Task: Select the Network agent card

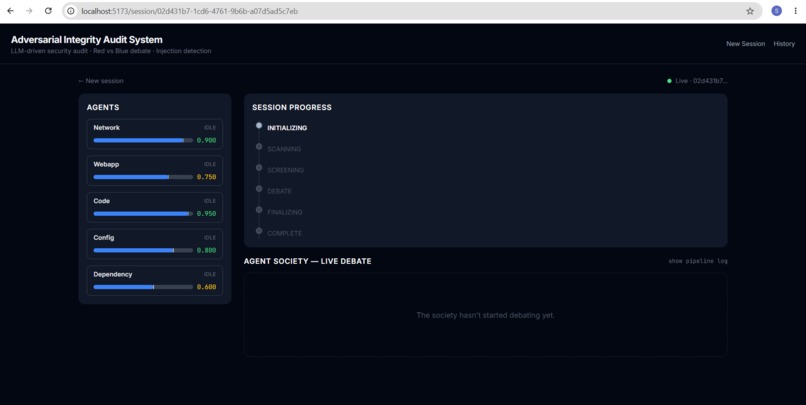Action: pyautogui.click(x=155, y=134)
